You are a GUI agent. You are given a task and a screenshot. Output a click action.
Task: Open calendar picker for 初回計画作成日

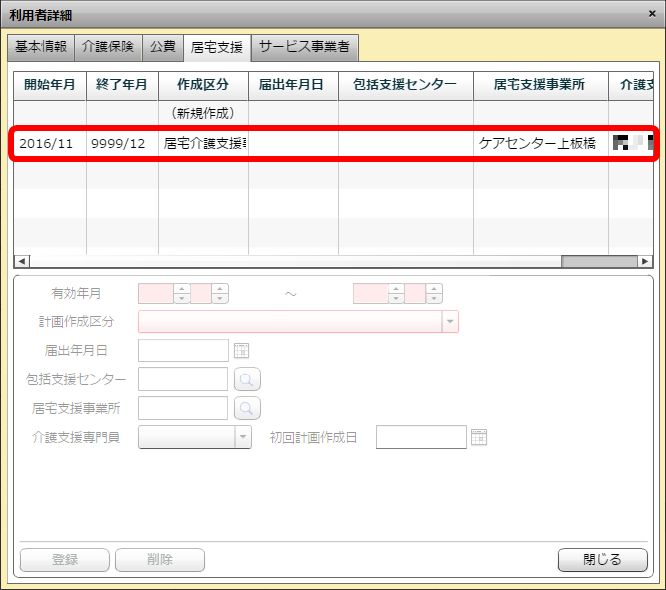[x=478, y=437]
